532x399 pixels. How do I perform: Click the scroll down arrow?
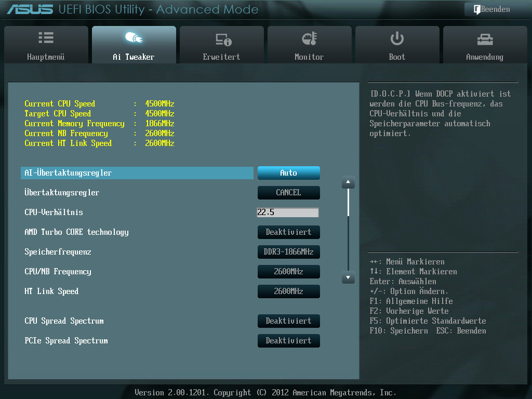tap(348, 277)
